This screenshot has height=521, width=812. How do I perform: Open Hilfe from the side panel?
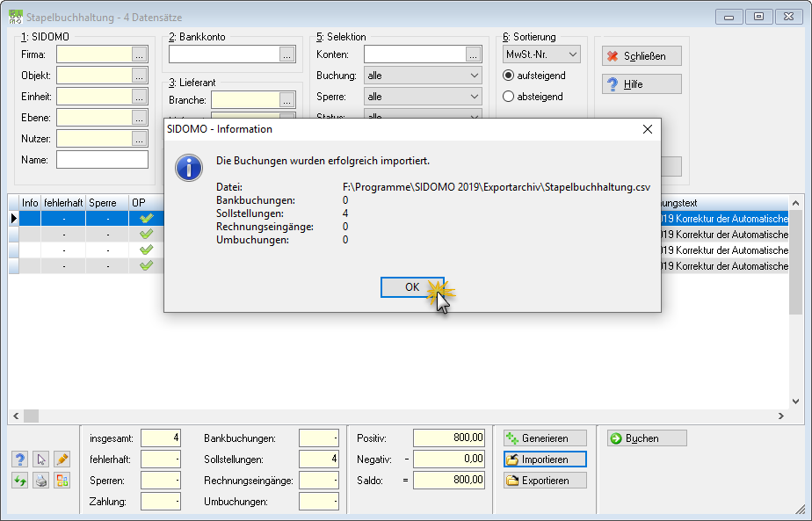(x=642, y=83)
